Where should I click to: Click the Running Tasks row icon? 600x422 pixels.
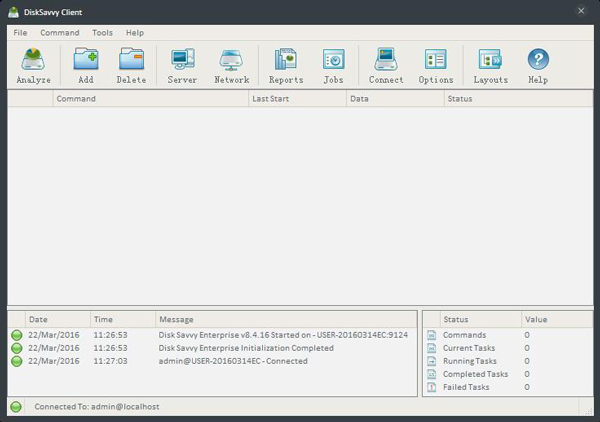click(432, 361)
